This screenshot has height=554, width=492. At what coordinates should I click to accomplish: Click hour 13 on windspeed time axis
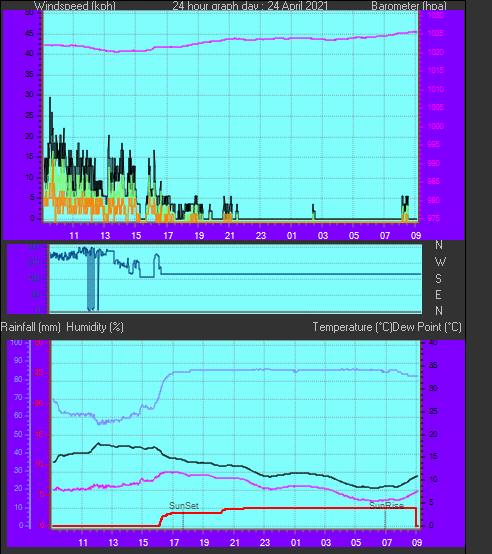pyautogui.click(x=105, y=236)
